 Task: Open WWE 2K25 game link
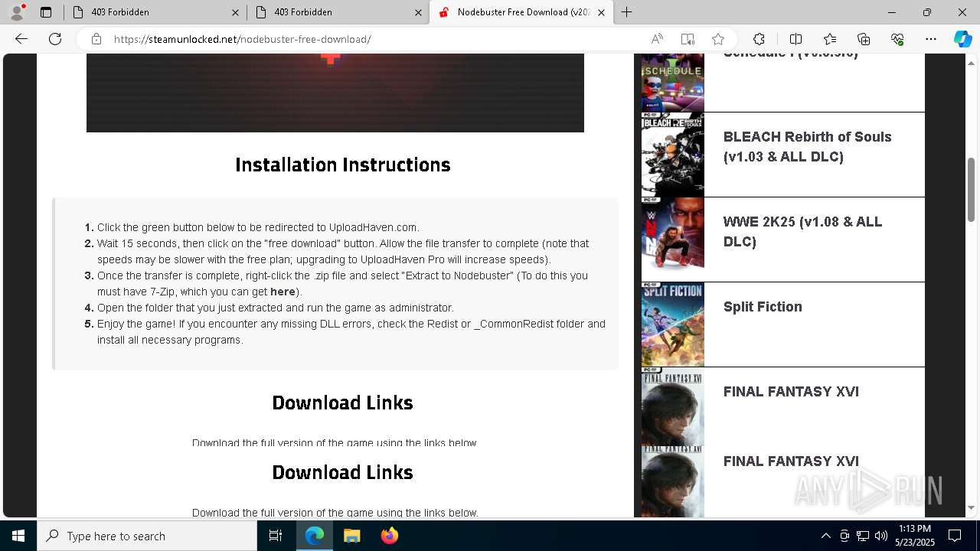[802, 231]
